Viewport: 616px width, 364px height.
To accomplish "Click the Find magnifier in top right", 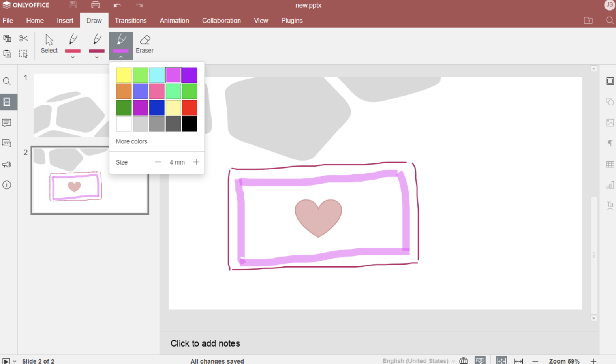I will (610, 21).
